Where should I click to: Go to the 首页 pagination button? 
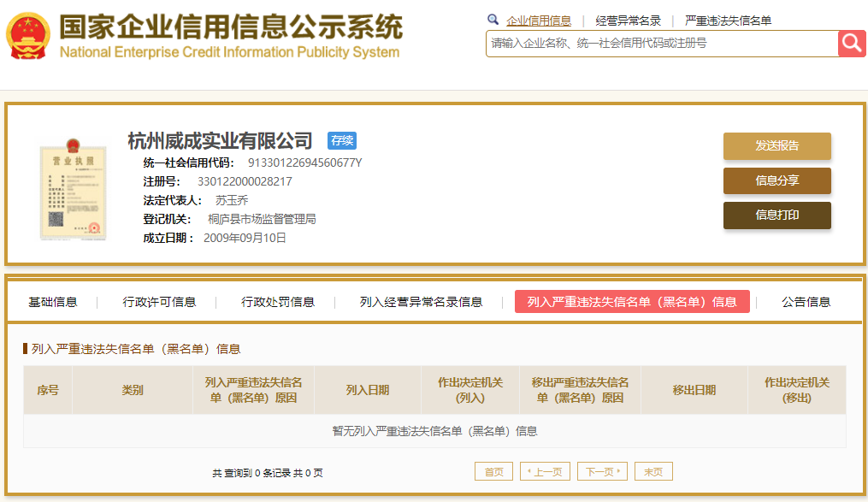[493, 471]
